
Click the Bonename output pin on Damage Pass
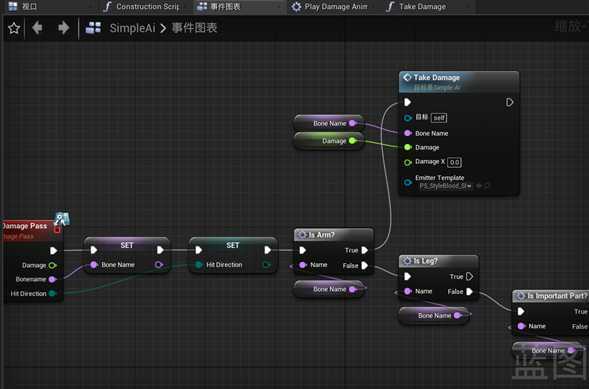point(52,279)
